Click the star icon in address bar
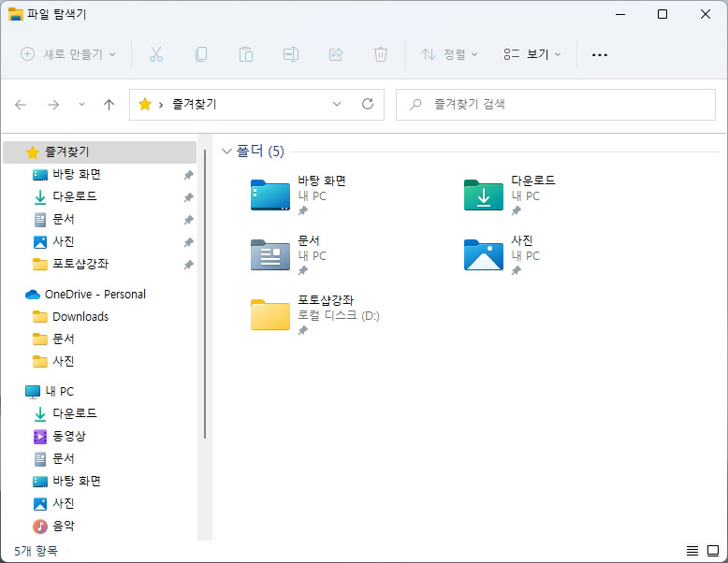728x563 pixels. [145, 104]
